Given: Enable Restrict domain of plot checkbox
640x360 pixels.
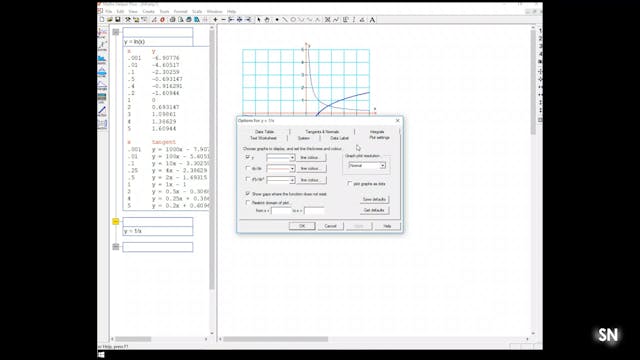Looking at the screenshot, I should click(x=247, y=202).
